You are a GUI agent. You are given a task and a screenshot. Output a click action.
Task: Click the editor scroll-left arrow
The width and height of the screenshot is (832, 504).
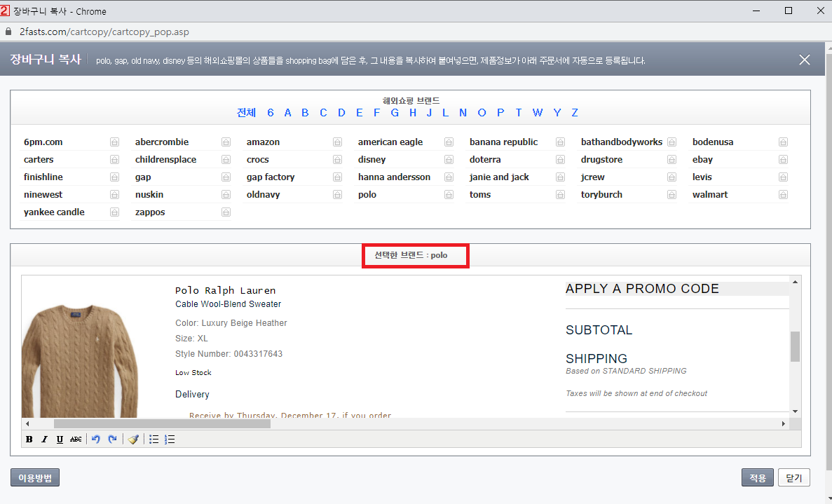click(27, 424)
